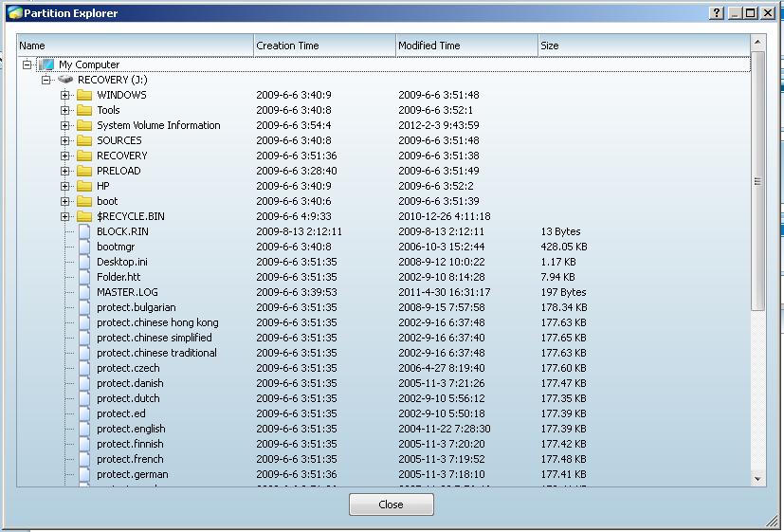
Task: Select the protect.french file
Action: tap(130, 459)
